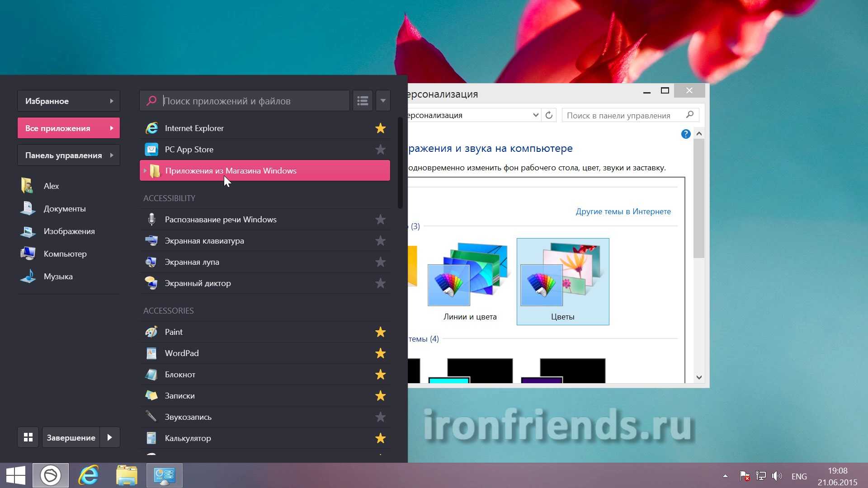
Task: Toggle the favorite star for Paint
Action: (381, 332)
